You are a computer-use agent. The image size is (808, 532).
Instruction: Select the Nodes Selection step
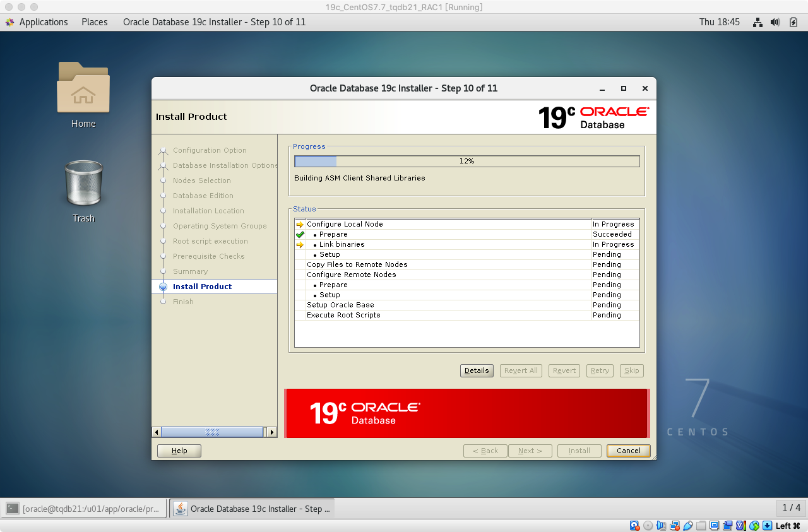click(201, 180)
